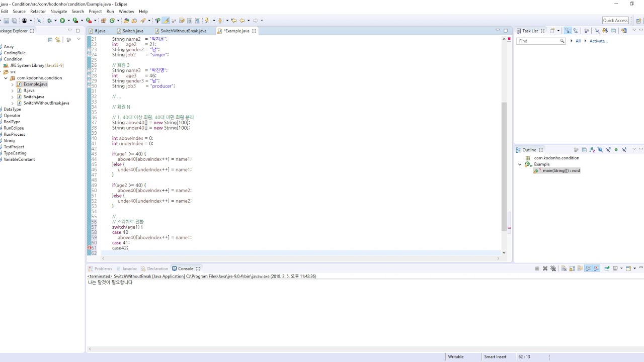Click the Clear Console icon

[x=564, y=268]
